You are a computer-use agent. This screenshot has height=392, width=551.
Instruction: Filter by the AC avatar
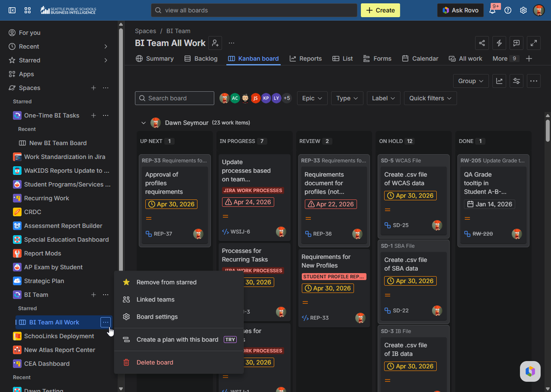[x=235, y=98]
